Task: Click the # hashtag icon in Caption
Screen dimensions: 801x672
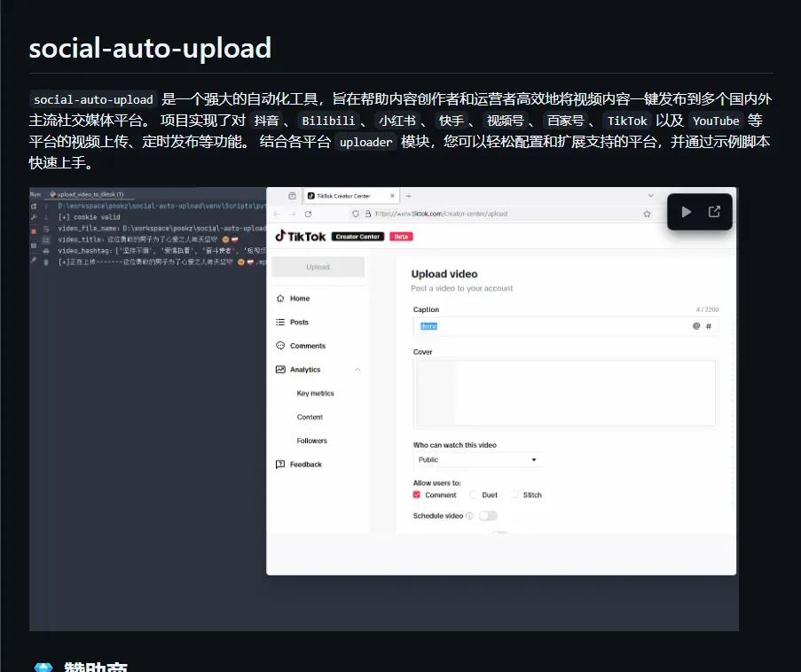Action: point(709,325)
